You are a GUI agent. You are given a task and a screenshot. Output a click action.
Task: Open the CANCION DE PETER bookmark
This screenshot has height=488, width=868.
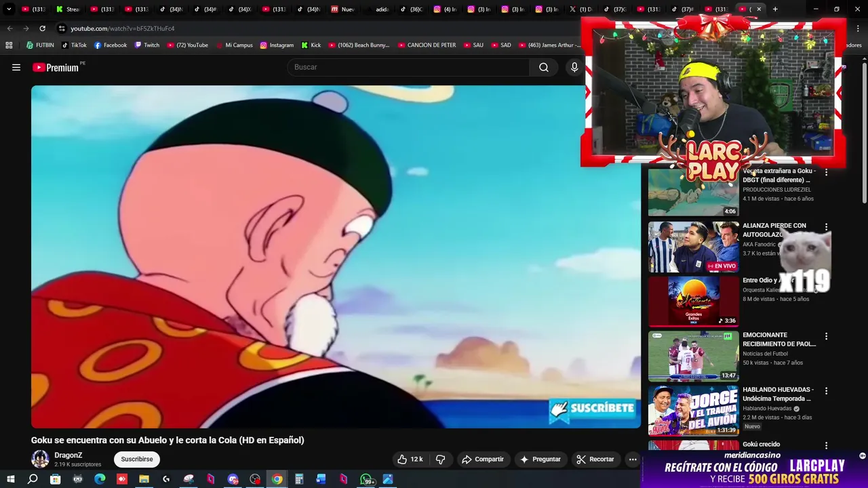pyautogui.click(x=427, y=45)
